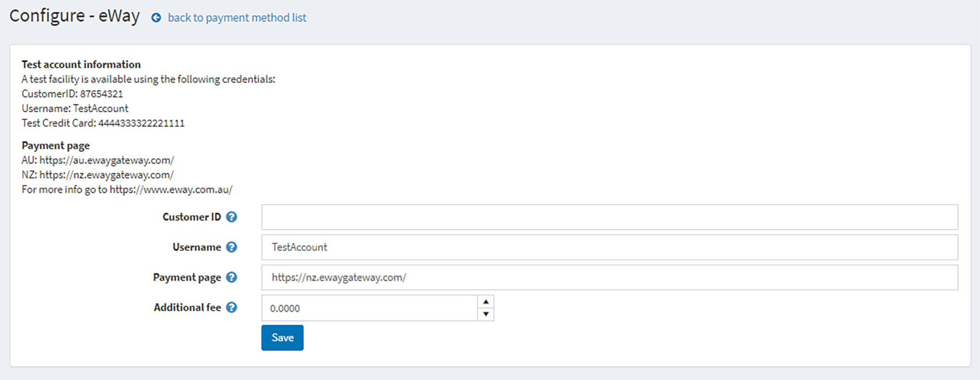This screenshot has height=380, width=980.
Task: Select the For more info eway.com.au line
Action: coord(127,190)
